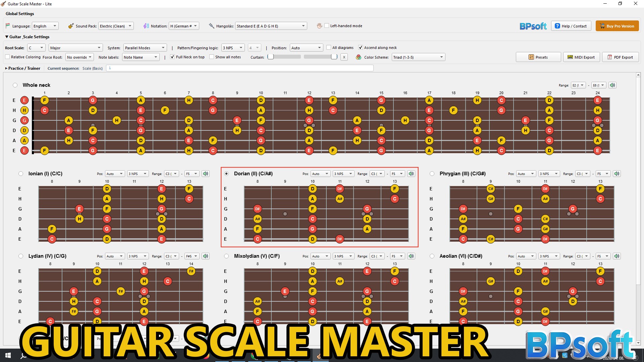Click the BPsoft logo
This screenshot has width=644, height=362.
coord(533,26)
